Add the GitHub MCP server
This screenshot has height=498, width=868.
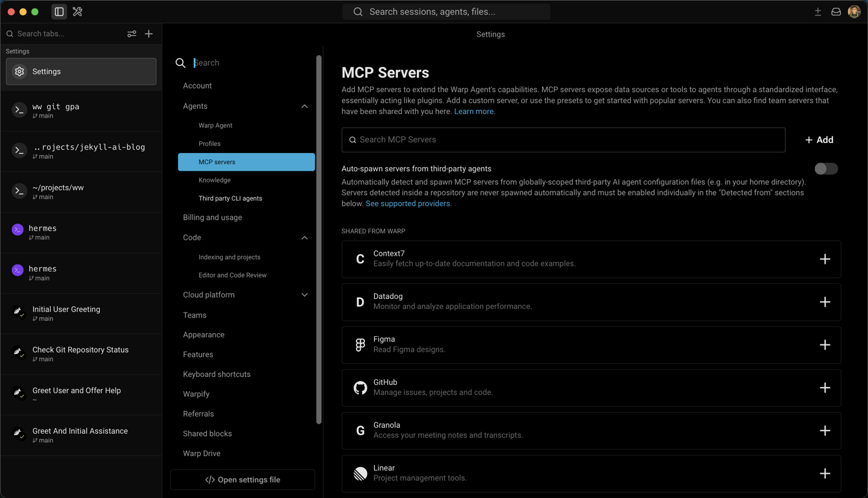(x=825, y=388)
